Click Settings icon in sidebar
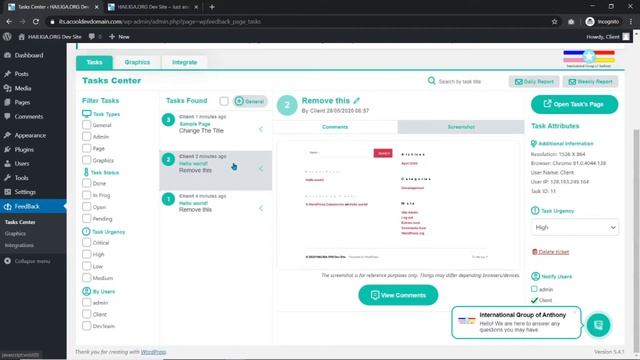The image size is (640, 360). (x=7, y=192)
